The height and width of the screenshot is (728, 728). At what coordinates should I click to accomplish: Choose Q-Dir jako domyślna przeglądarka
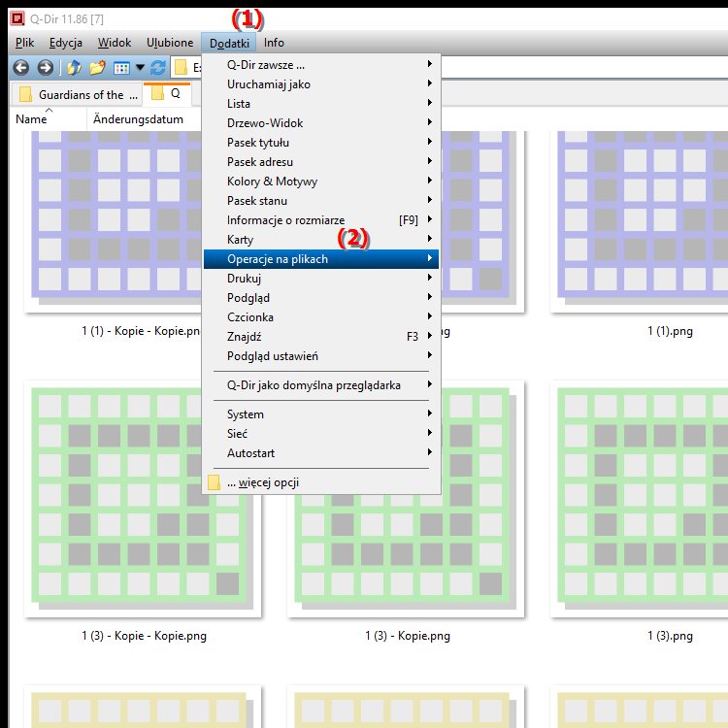coord(314,385)
